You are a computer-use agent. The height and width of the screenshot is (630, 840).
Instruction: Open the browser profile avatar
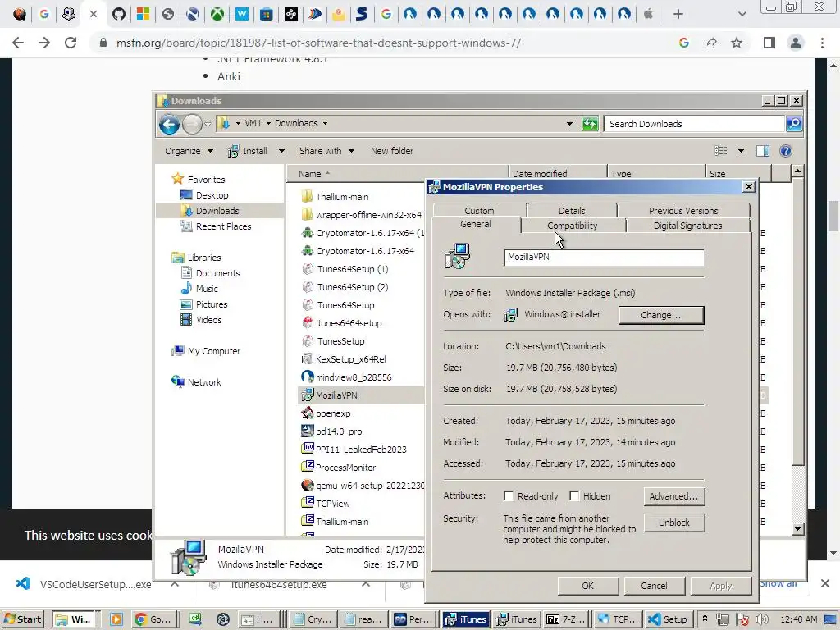point(796,43)
